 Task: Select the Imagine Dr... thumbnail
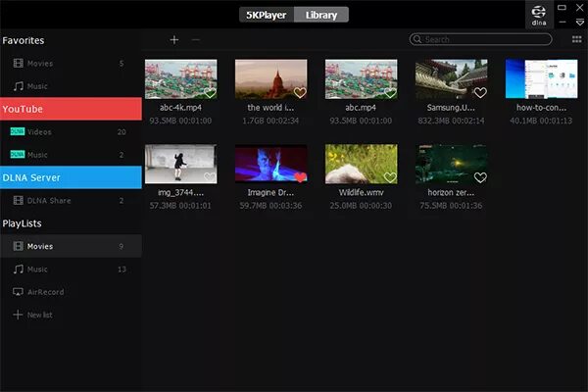click(x=270, y=164)
